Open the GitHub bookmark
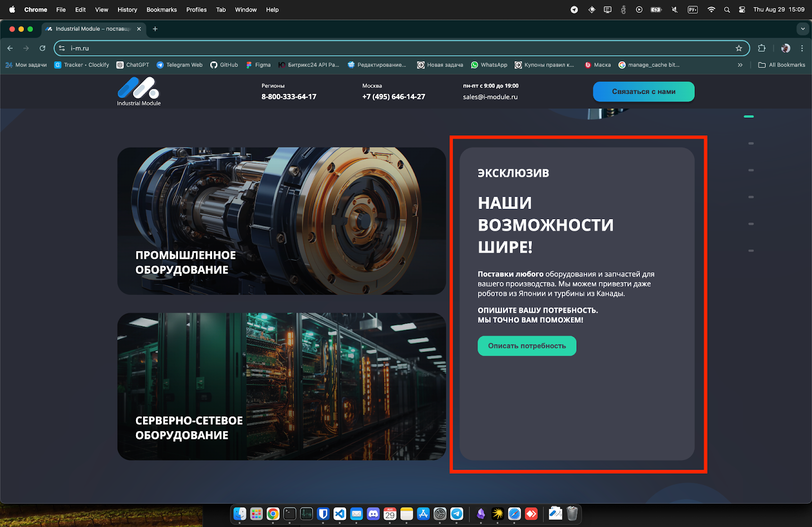The image size is (812, 527). coord(224,65)
